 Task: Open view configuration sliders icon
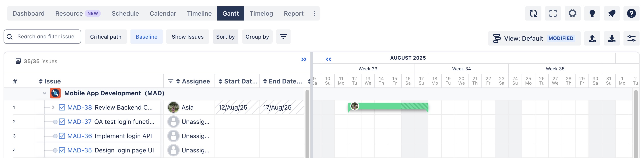[x=631, y=39]
